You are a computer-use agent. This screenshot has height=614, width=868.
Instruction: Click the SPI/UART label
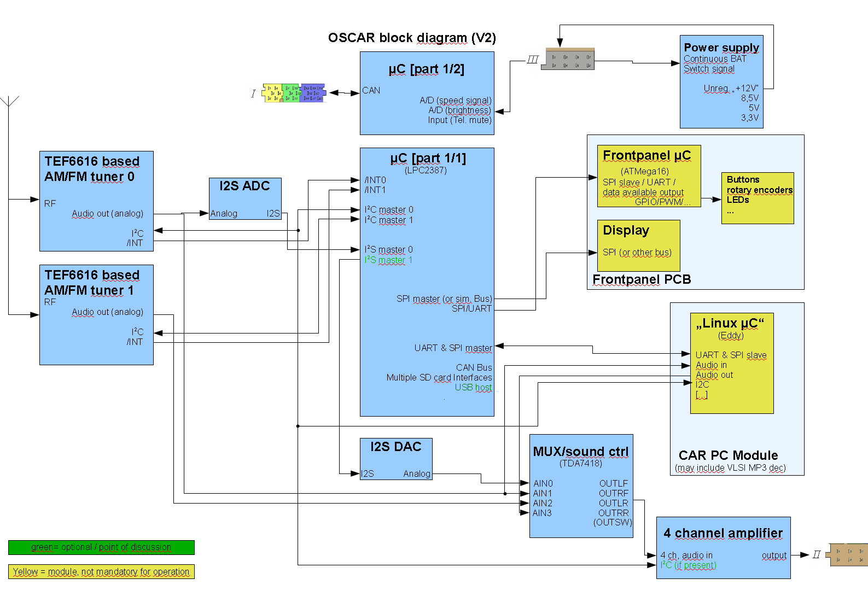(x=471, y=308)
